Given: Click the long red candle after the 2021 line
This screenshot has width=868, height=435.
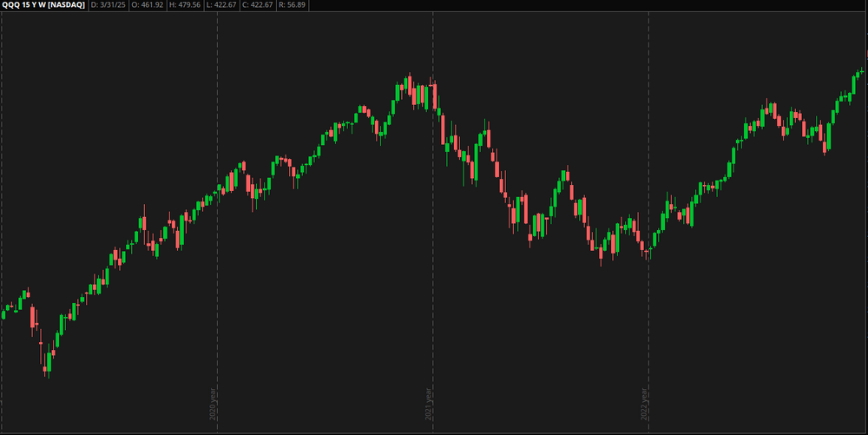Looking at the screenshot, I should (x=443, y=129).
